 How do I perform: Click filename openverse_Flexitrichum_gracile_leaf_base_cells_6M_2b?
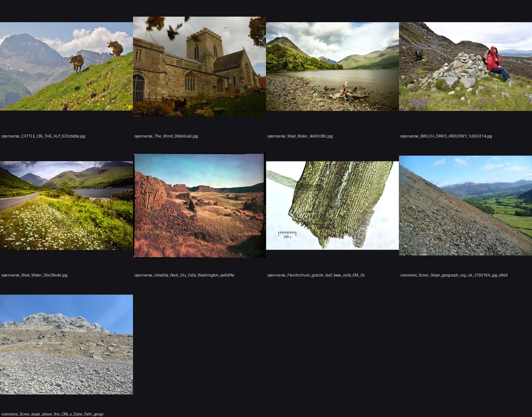pos(316,275)
